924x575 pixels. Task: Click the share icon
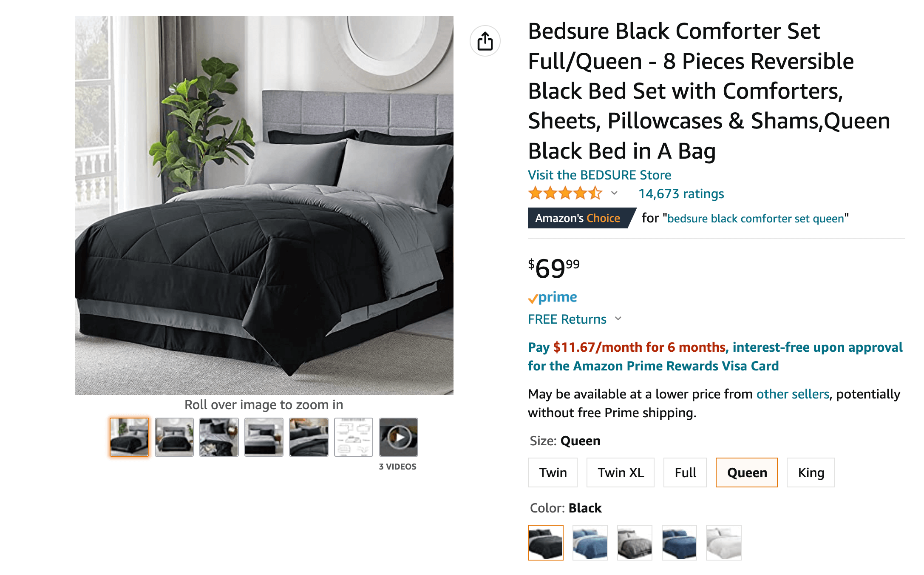486,40
